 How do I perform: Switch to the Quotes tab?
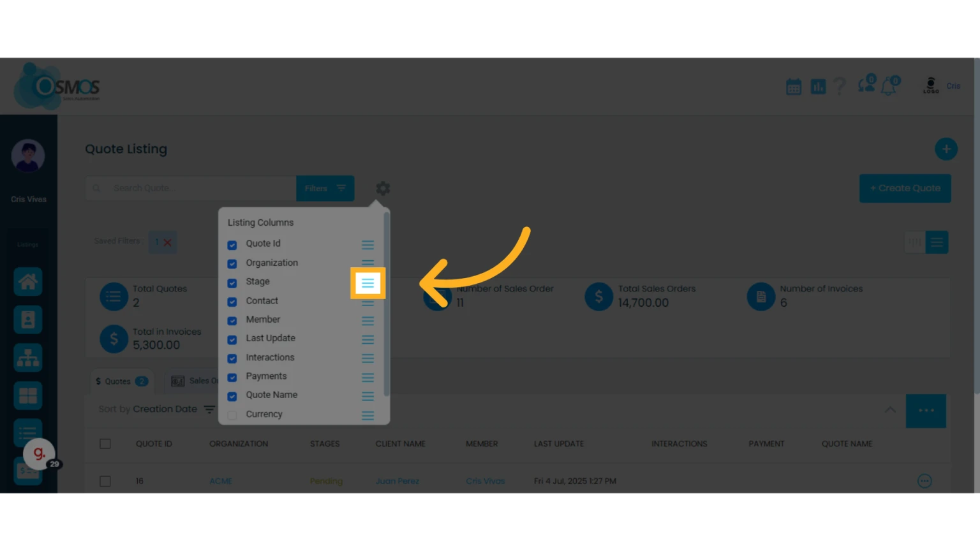pyautogui.click(x=121, y=381)
